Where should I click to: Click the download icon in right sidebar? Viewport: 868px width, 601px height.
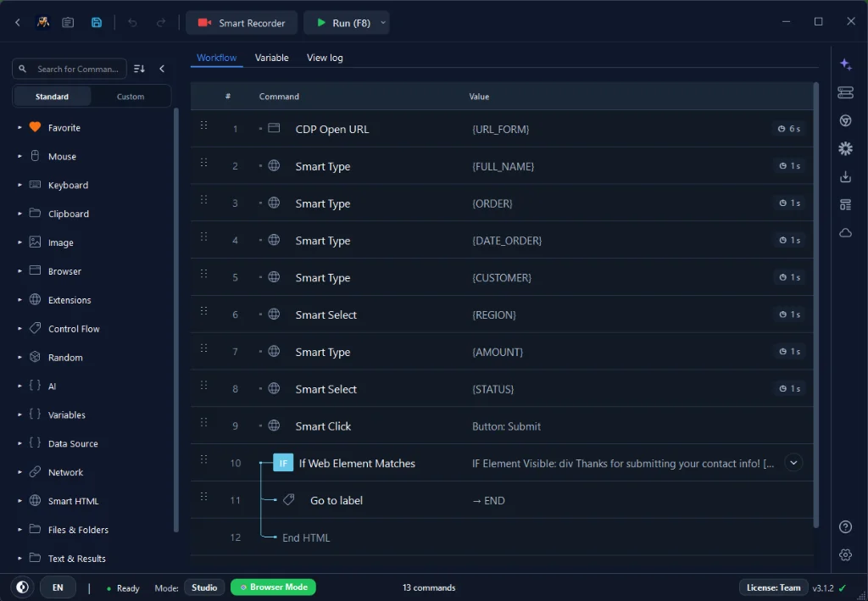click(x=845, y=177)
